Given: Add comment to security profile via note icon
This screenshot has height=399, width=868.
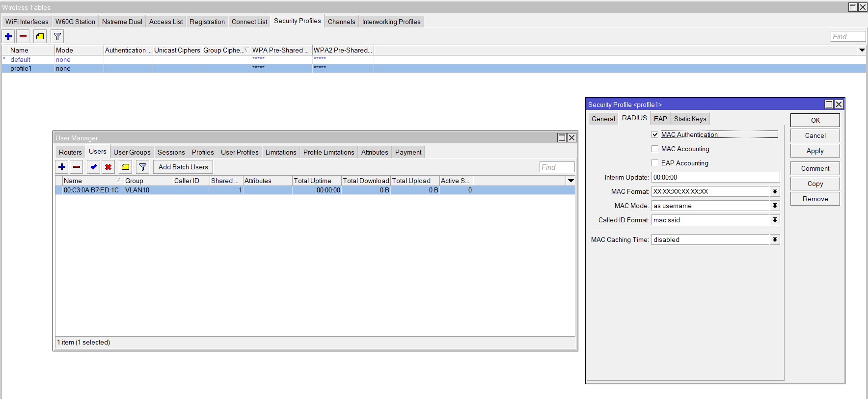Looking at the screenshot, I should tap(40, 36).
